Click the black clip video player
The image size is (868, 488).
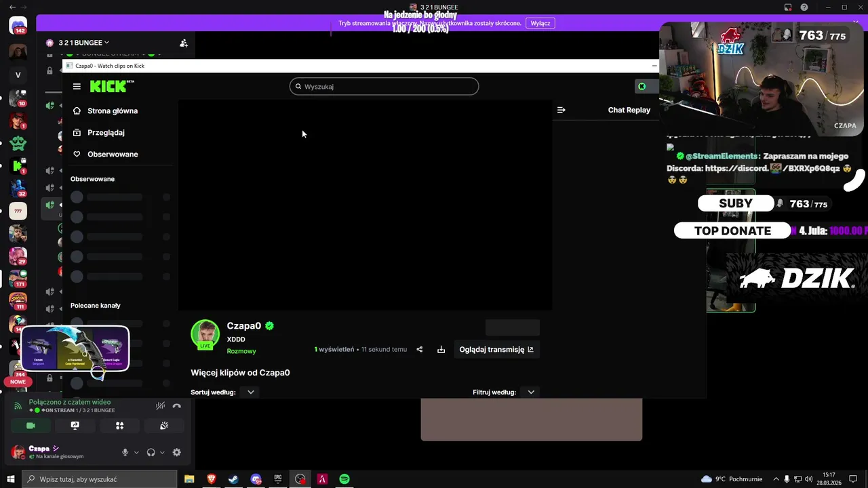pos(365,205)
